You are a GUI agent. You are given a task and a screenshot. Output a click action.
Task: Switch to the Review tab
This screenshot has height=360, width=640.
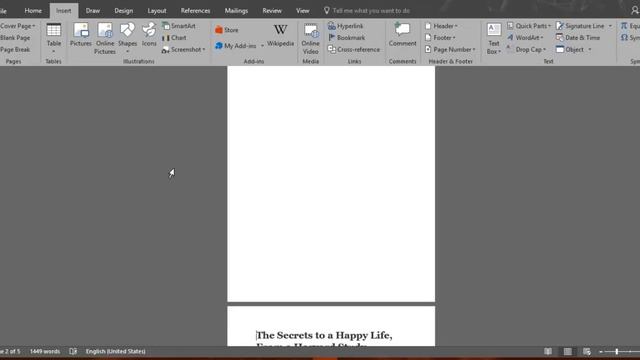(272, 11)
